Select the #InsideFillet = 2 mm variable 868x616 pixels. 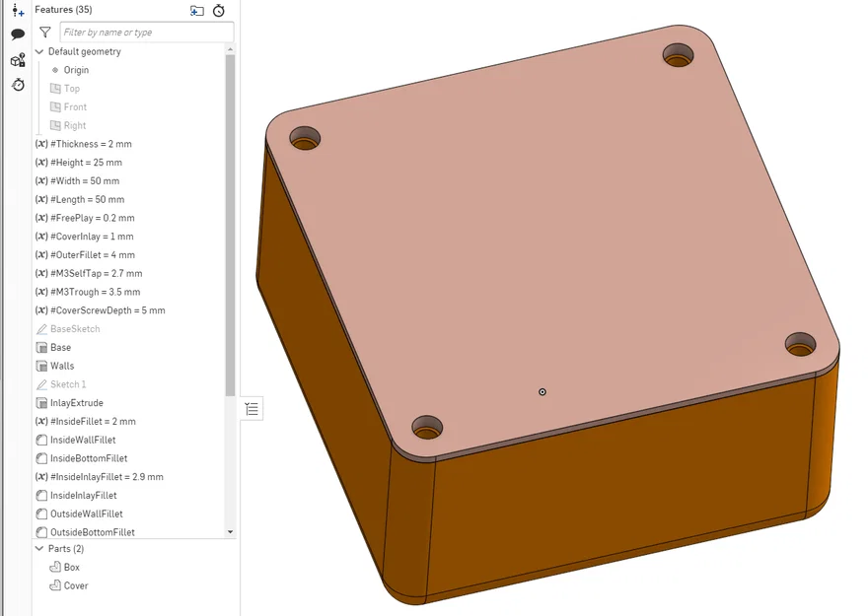(85, 422)
